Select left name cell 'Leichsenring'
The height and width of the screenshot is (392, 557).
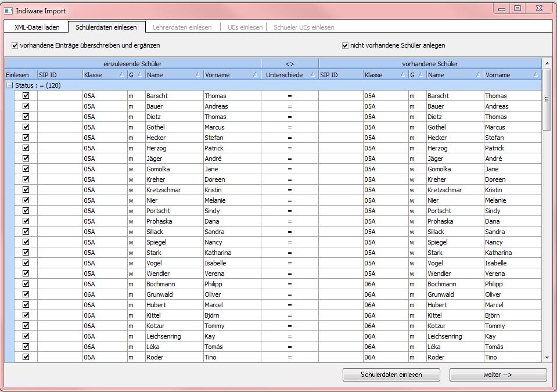174,336
